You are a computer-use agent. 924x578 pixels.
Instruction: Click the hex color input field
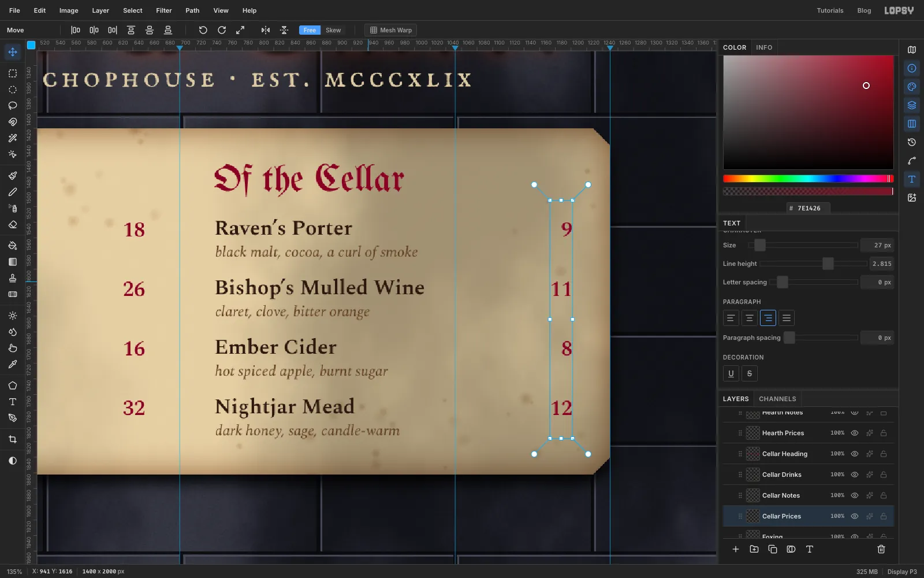[808, 208]
